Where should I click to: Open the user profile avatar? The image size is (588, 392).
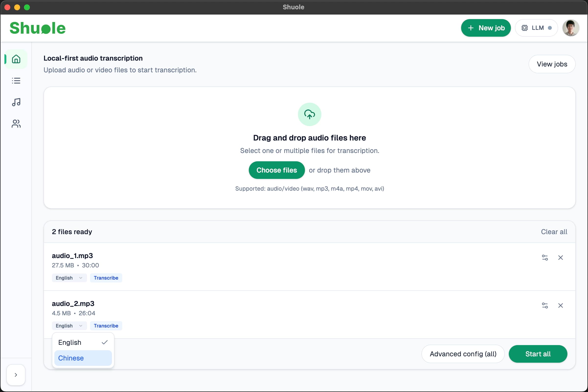570,28
